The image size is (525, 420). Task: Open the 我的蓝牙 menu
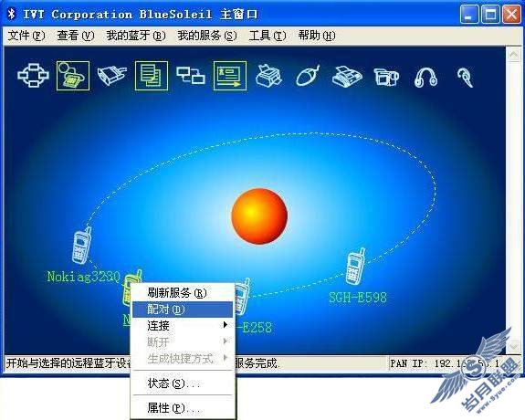coord(136,36)
